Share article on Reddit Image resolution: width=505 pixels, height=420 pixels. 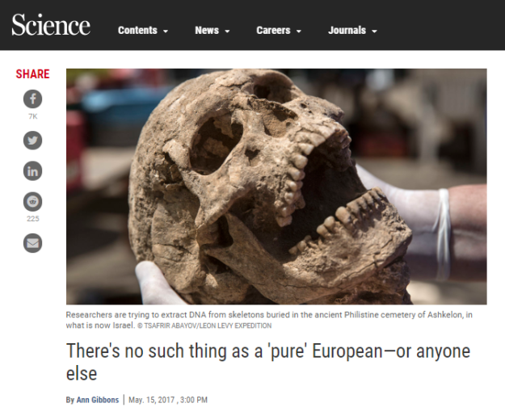point(32,202)
